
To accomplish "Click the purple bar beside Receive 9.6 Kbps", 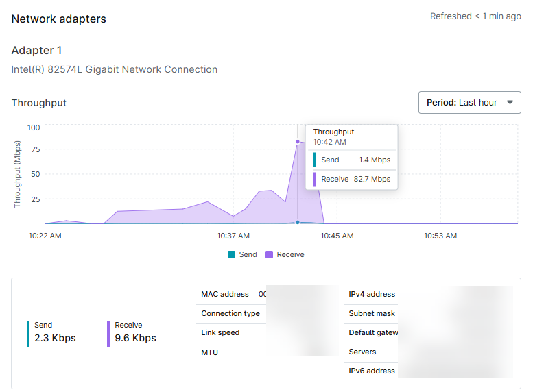I will [108, 333].
